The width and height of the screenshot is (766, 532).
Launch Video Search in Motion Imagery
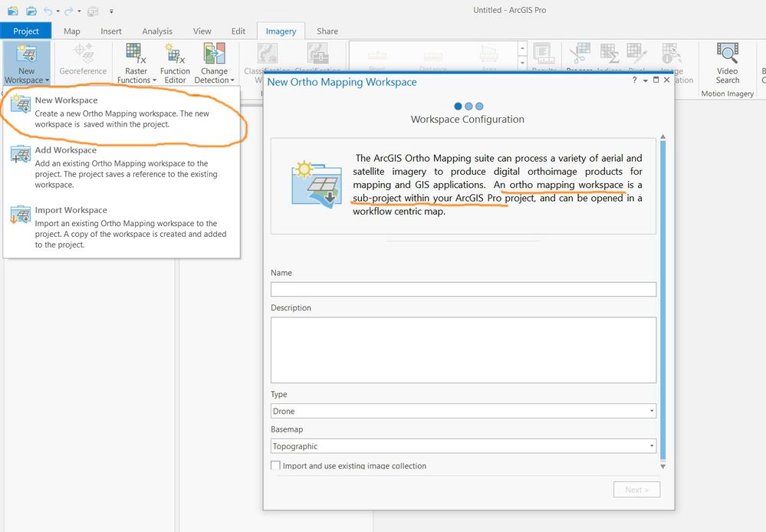point(727,64)
